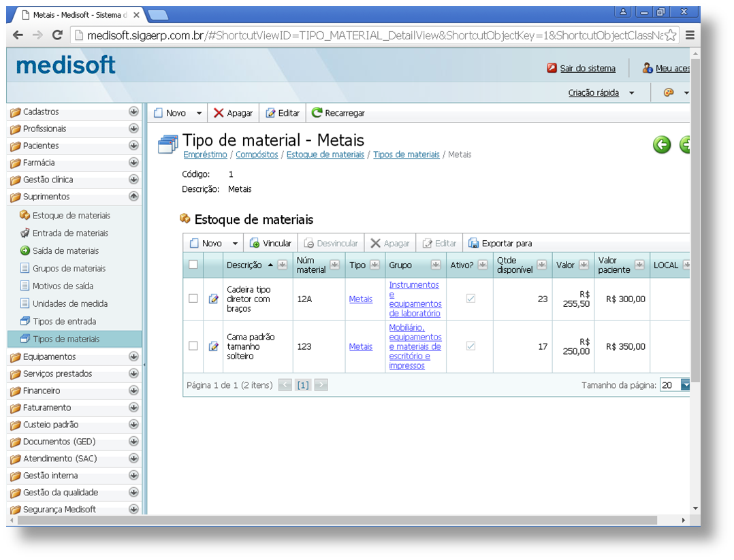734x560 pixels.
Task: Reload the page in the browser
Action: point(57,35)
